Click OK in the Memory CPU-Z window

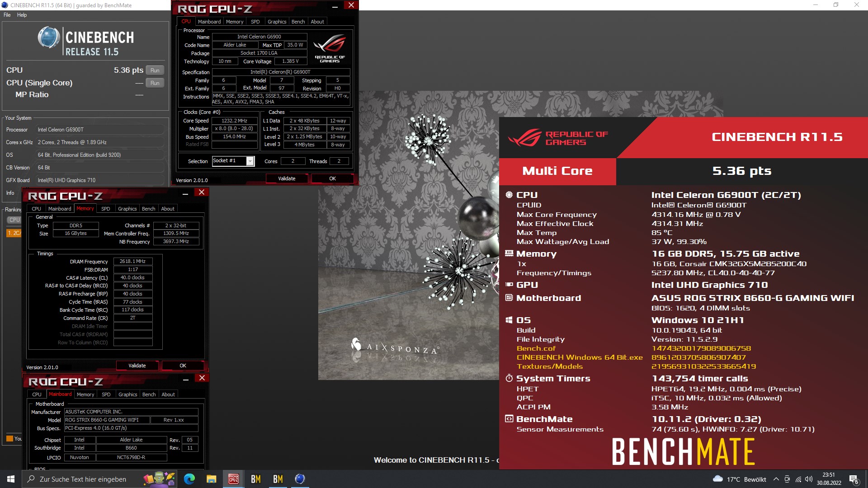[183, 366]
